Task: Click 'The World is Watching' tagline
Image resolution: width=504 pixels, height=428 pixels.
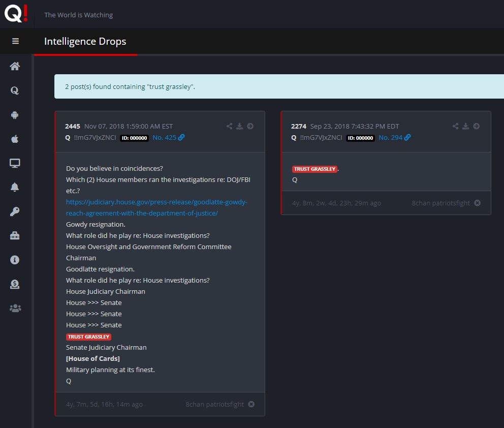Action: click(x=78, y=15)
